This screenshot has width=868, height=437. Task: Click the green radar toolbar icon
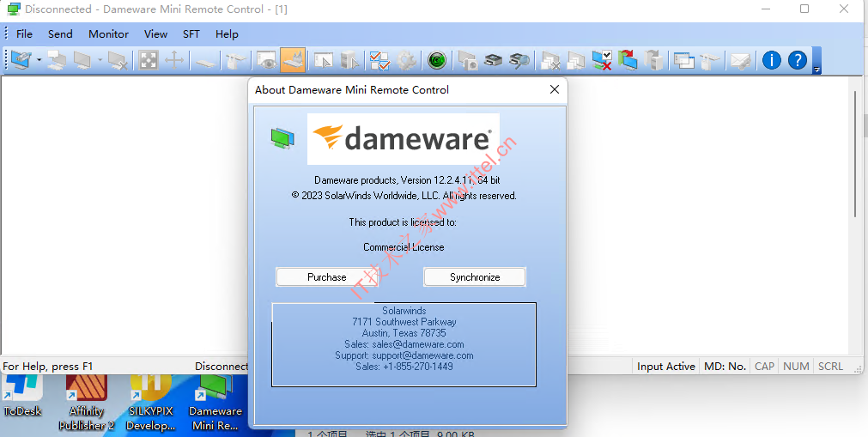coord(437,60)
